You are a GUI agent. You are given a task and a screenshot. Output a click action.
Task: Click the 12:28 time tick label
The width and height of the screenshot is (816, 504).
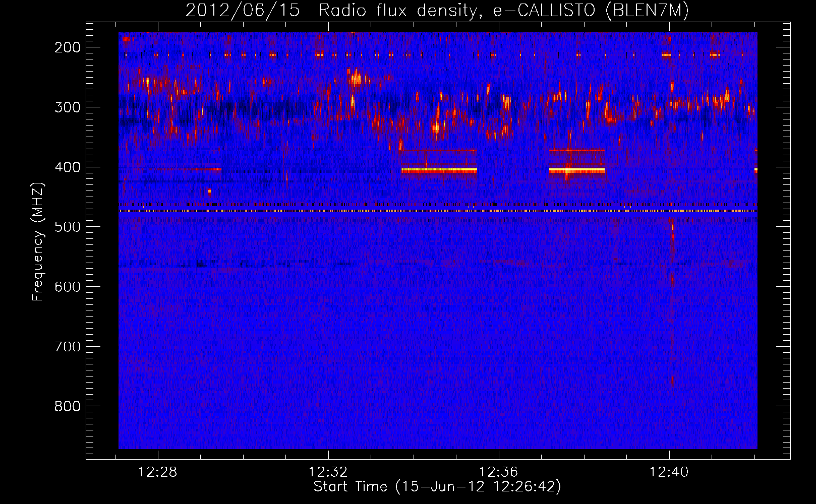[158, 472]
